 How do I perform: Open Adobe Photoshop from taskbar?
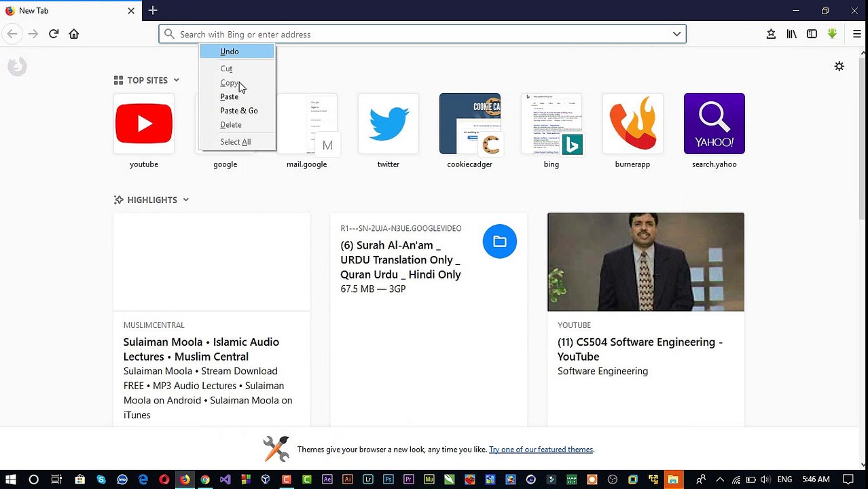(388, 479)
